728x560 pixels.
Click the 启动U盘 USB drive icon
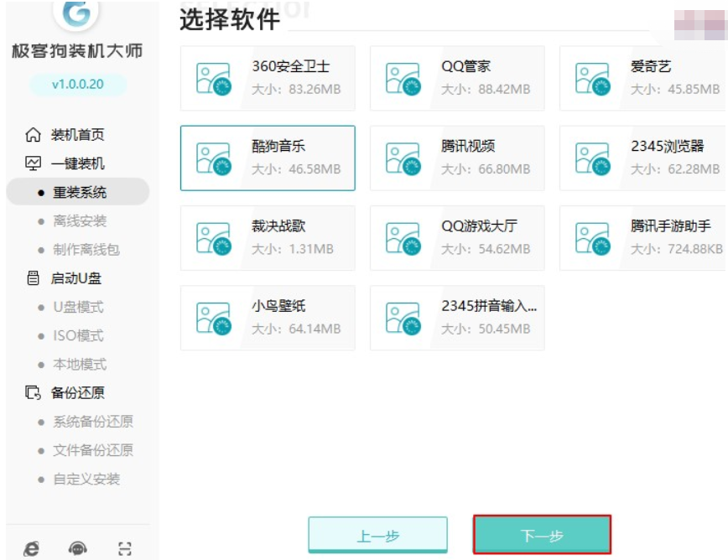click(x=33, y=278)
